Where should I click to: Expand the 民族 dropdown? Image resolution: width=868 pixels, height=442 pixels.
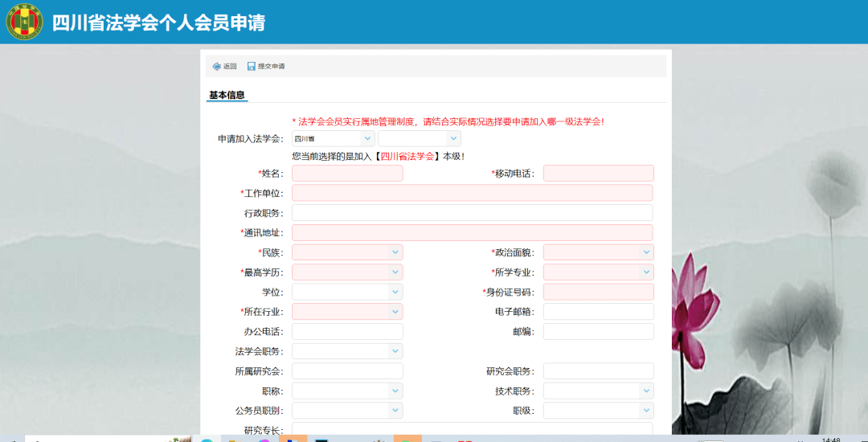347,252
